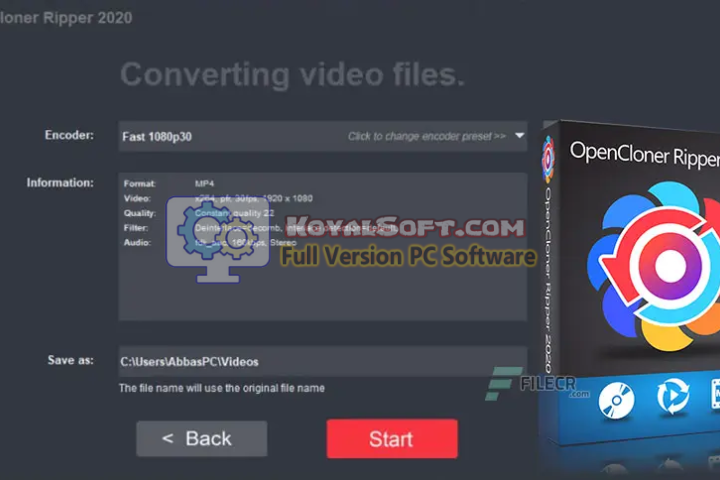Viewport: 720px width, 480px height.
Task: Select the Fast 1080p30 encoder field
Action: (323, 136)
